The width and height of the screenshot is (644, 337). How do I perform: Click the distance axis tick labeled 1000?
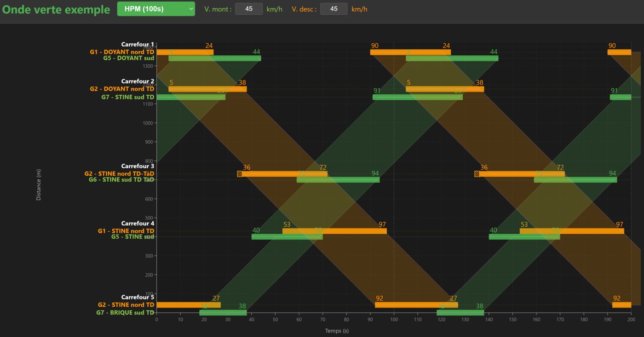tap(148, 123)
